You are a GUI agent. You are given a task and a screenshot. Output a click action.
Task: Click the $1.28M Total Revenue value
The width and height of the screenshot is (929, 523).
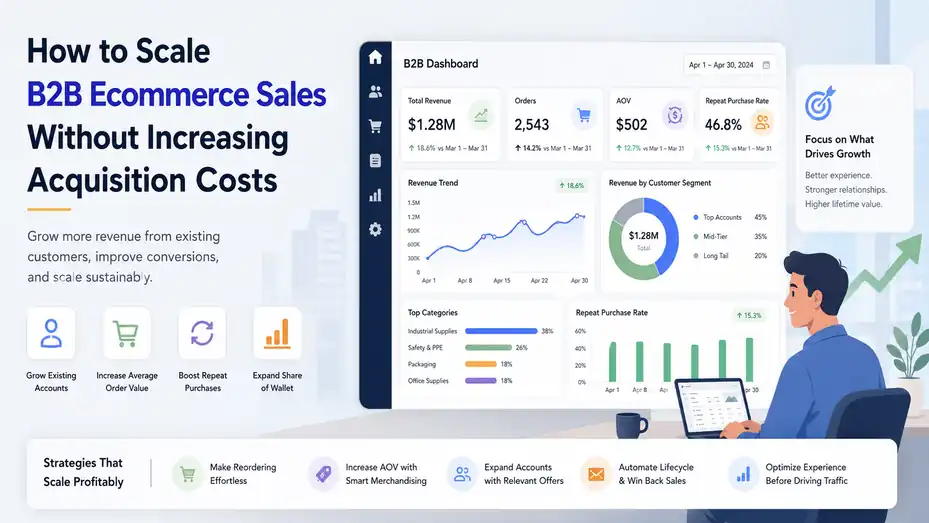pyautogui.click(x=431, y=125)
